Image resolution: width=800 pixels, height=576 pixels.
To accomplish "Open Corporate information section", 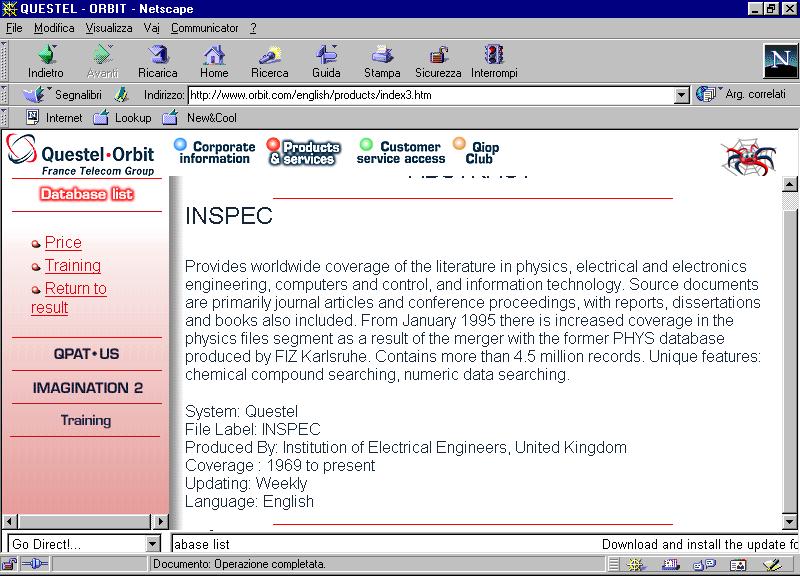I will [215, 152].
